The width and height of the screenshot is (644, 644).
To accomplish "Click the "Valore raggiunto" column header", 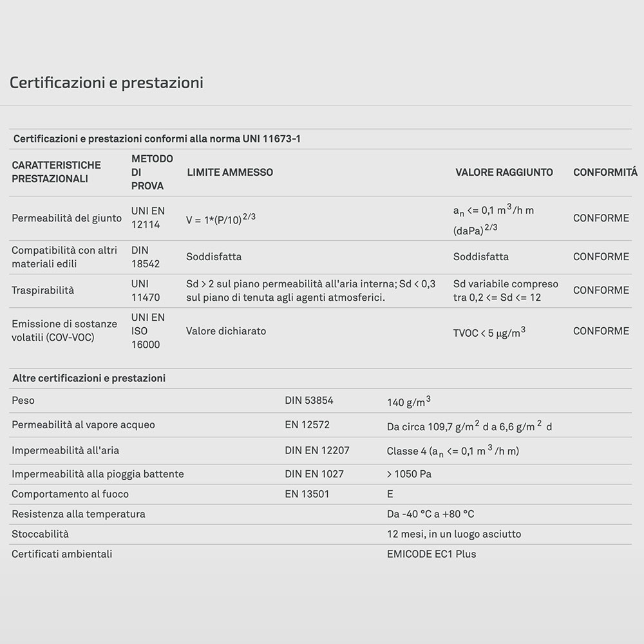I will 504,172.
